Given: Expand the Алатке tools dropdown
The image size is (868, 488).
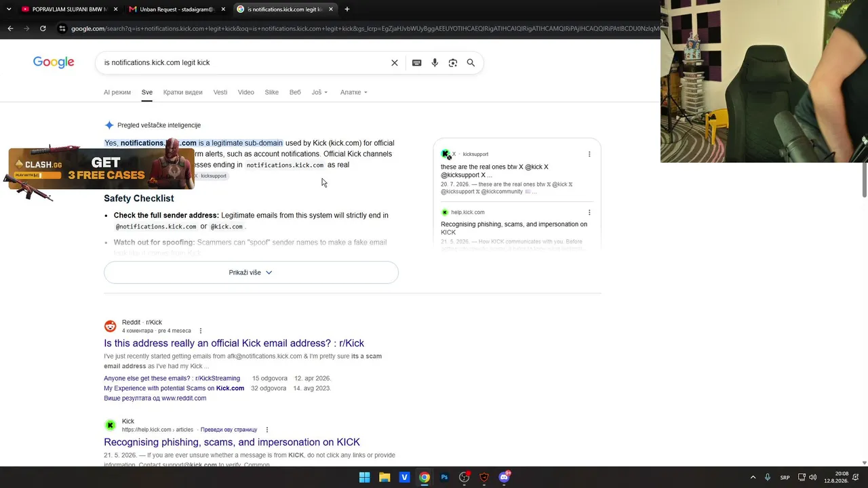Looking at the screenshot, I should [x=353, y=92].
